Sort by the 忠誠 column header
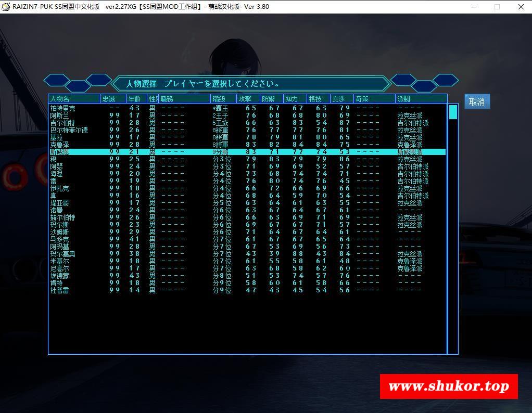The width and height of the screenshot is (532, 413). (x=113, y=99)
